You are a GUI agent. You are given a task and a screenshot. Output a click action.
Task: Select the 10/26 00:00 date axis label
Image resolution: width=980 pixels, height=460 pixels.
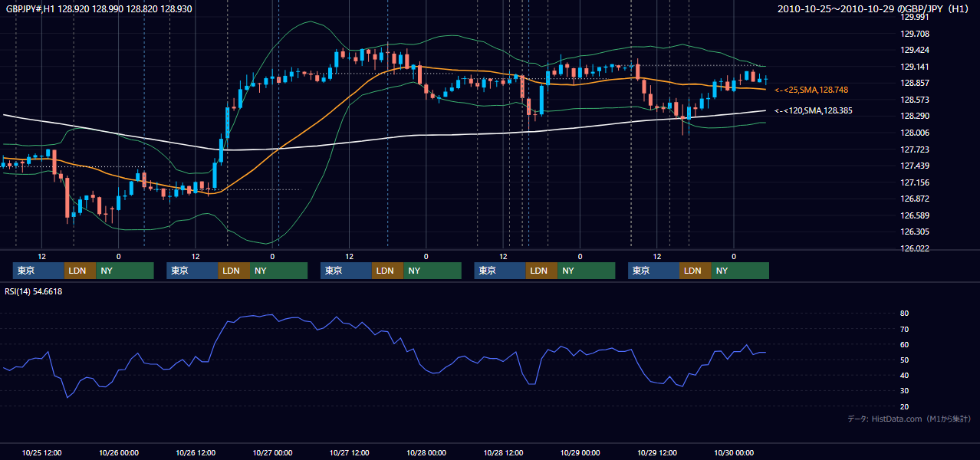tap(119, 452)
